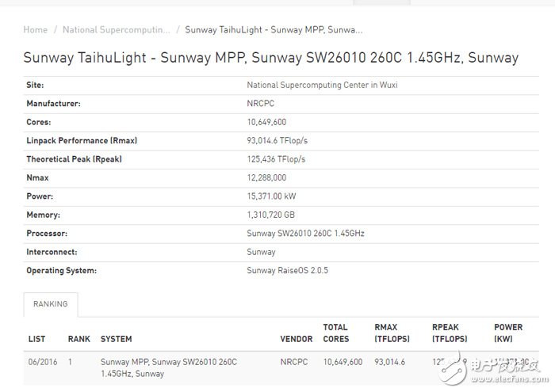
Task: Click the TOTAL CORES column header
Action: [336, 333]
